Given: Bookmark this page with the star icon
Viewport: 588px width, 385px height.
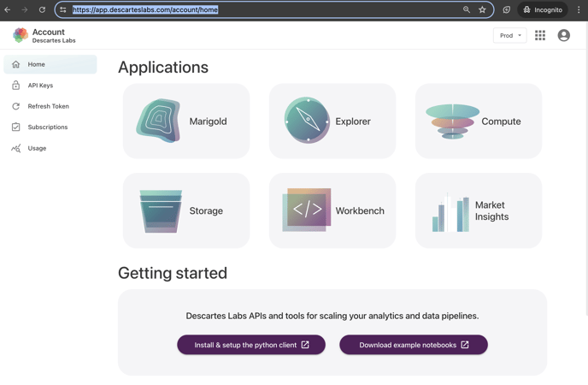Looking at the screenshot, I should click(x=482, y=9).
